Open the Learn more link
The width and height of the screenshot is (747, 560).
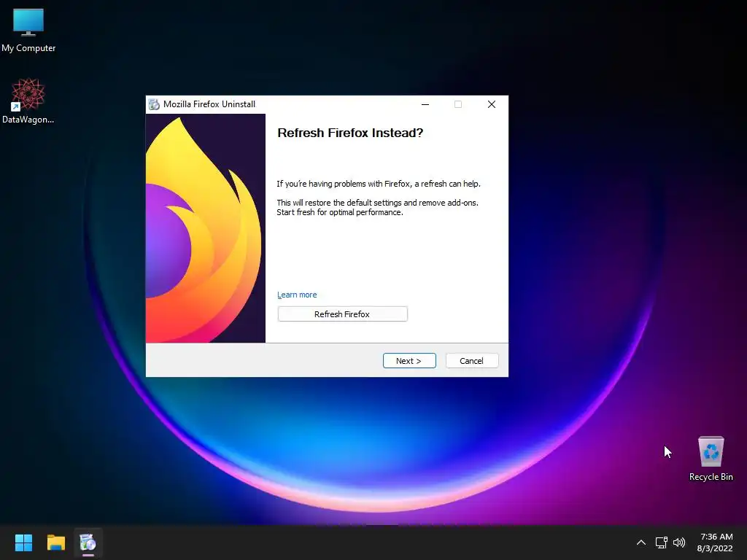point(297,295)
